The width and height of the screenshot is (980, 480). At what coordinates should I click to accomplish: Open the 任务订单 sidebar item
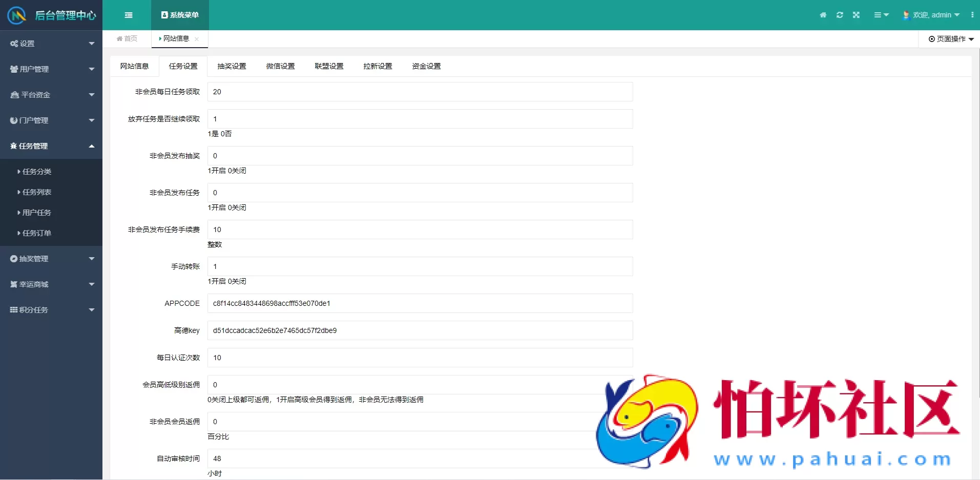[36, 233]
